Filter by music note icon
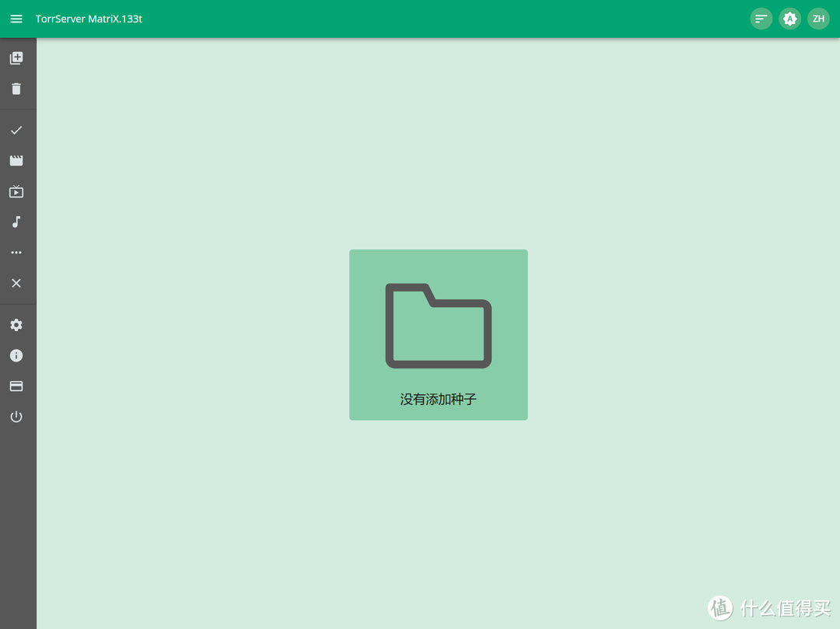 16,222
